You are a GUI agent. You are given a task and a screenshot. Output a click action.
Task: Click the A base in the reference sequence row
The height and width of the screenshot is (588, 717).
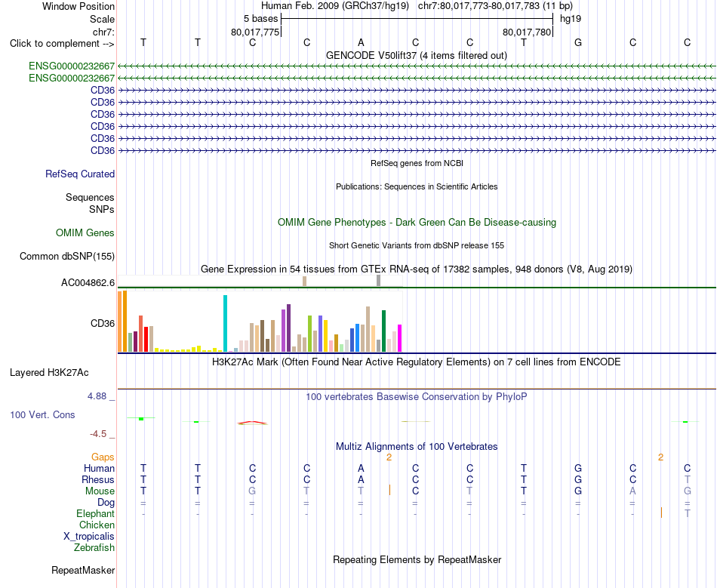tap(362, 42)
